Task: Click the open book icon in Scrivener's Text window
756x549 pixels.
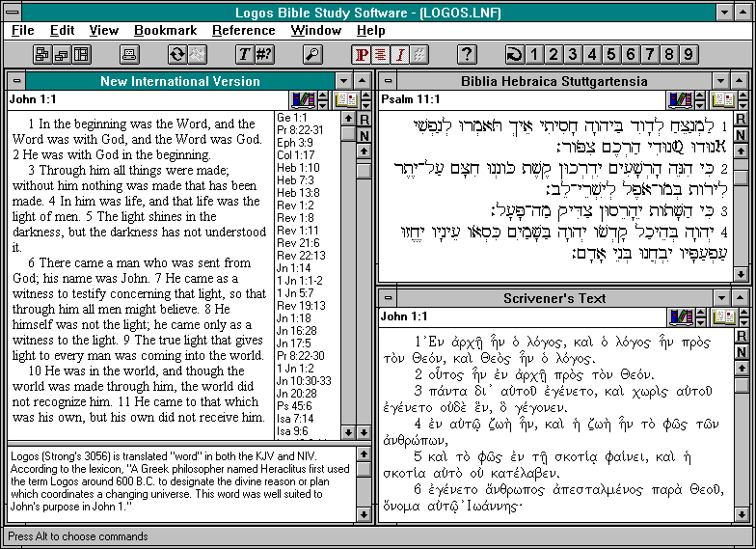Action: coord(723,316)
